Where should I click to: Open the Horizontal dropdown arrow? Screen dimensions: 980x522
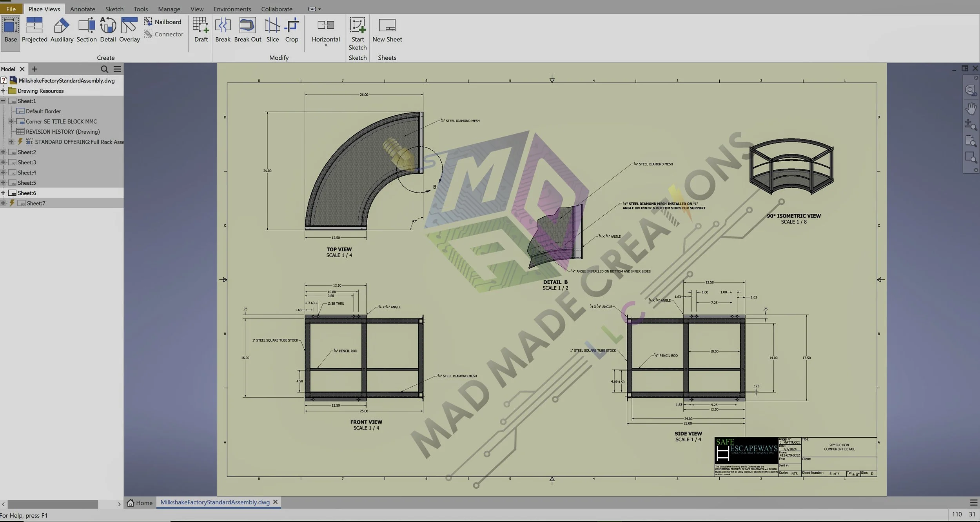[326, 46]
